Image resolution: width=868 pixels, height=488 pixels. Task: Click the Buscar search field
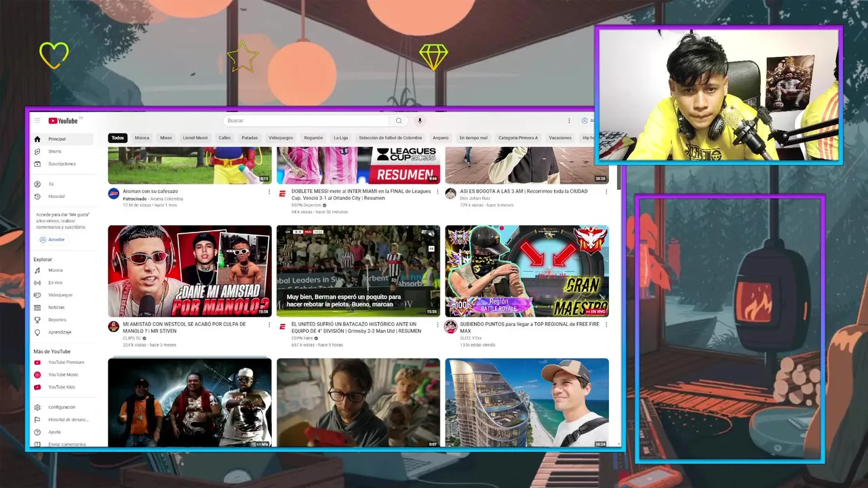tap(307, 121)
